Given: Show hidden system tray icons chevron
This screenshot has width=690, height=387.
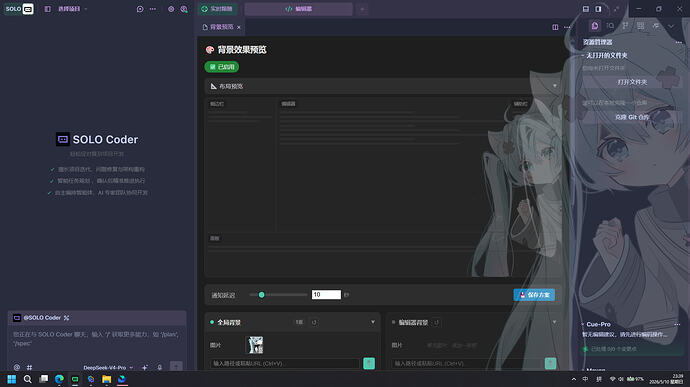Looking at the screenshot, I should click(x=573, y=379).
